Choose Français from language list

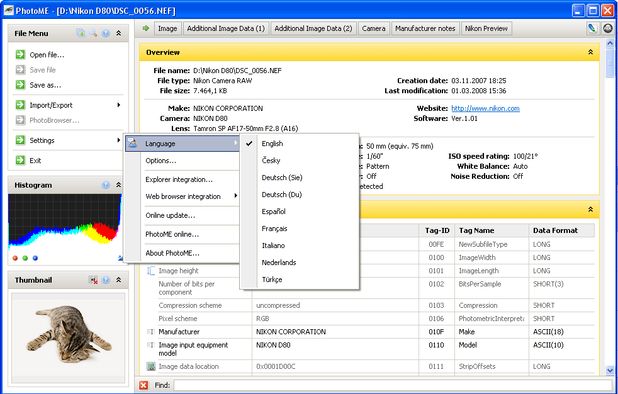[x=300, y=229]
